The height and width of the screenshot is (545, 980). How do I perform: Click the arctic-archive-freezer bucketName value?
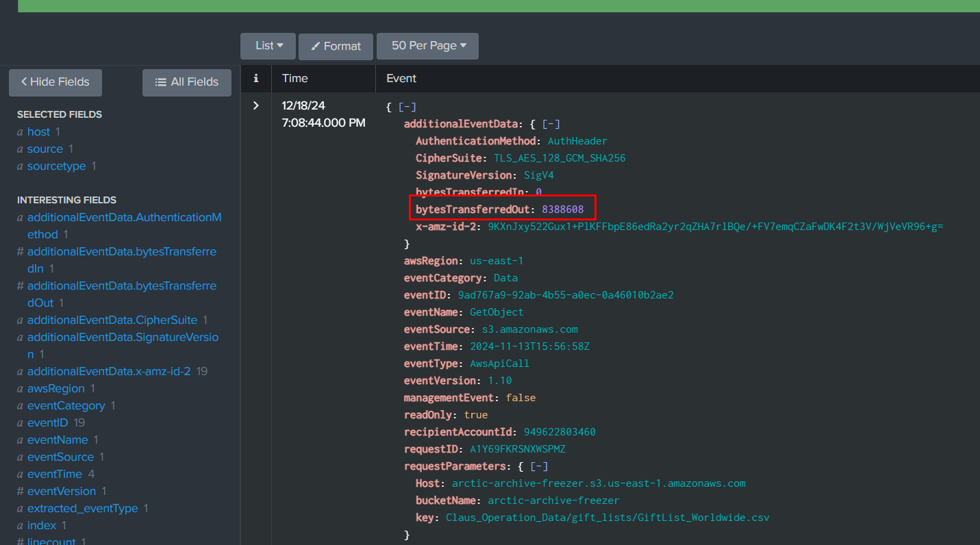[x=553, y=500]
